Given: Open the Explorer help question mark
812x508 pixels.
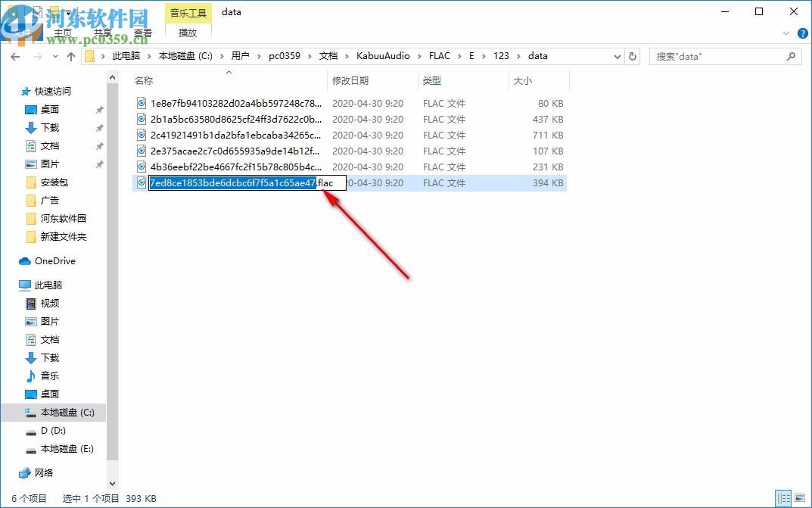Looking at the screenshot, I should click(803, 33).
